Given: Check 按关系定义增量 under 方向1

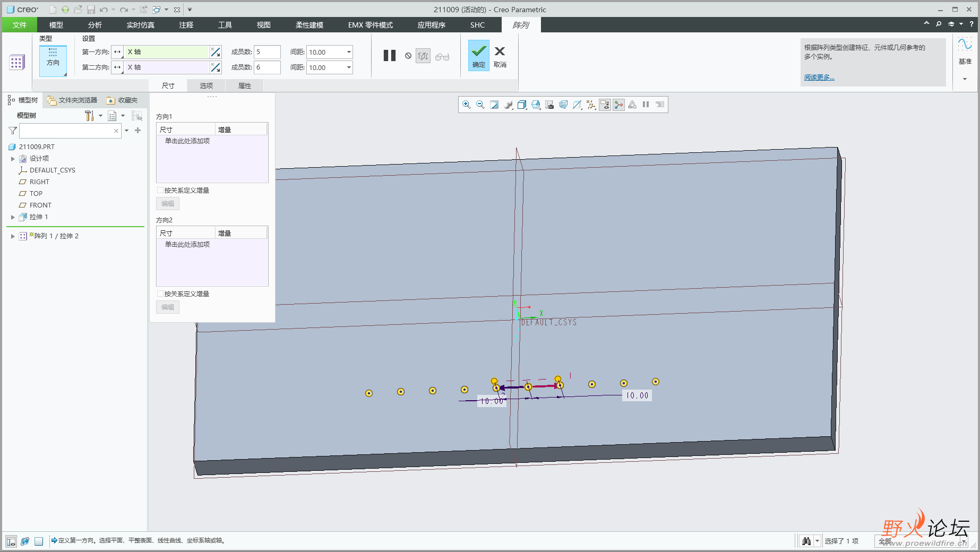Looking at the screenshot, I should [x=160, y=190].
